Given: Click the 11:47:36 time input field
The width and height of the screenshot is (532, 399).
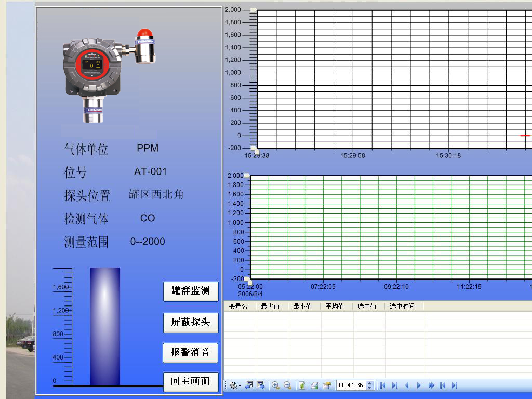Looking at the screenshot, I should [351, 385].
